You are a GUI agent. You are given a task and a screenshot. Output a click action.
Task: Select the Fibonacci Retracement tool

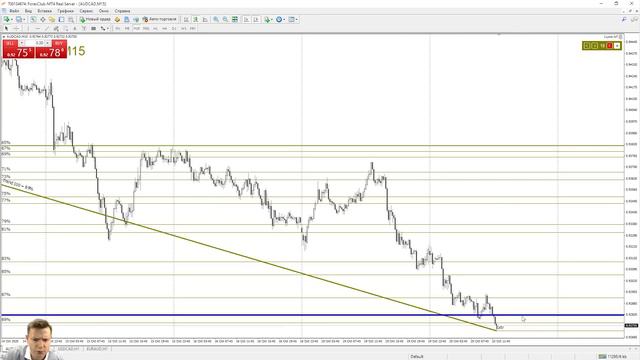(x=66, y=29)
